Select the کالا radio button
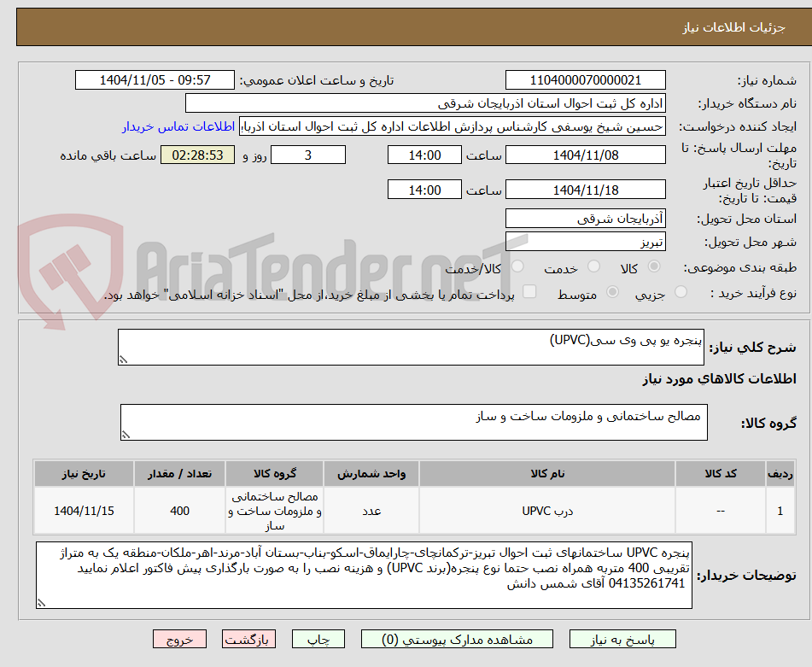This screenshot has width=812, height=667. (x=654, y=266)
